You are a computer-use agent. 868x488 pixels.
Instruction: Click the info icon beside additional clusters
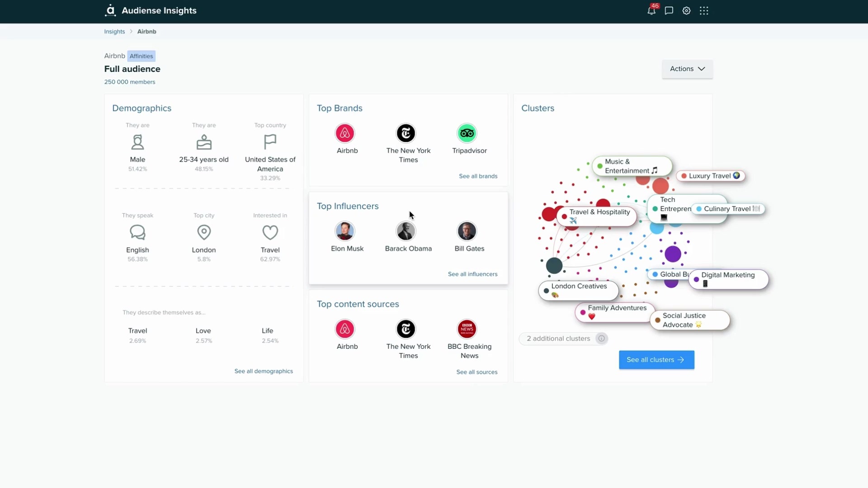[x=601, y=338]
